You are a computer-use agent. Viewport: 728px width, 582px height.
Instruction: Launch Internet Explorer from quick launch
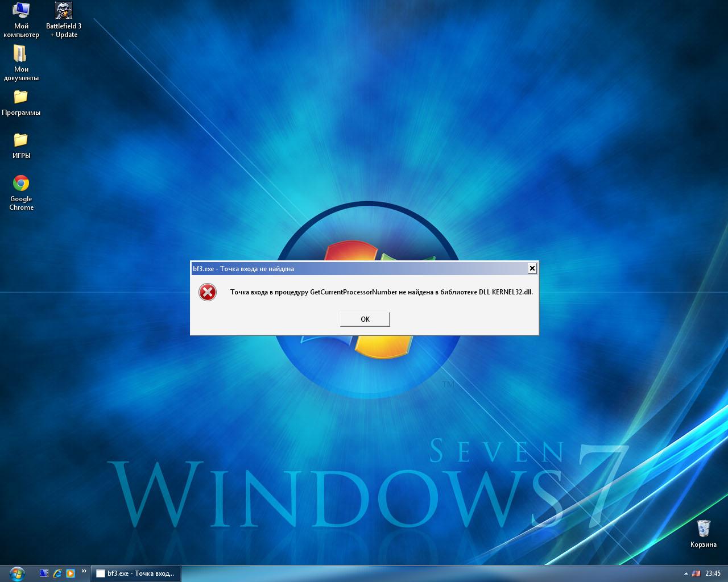(57, 573)
